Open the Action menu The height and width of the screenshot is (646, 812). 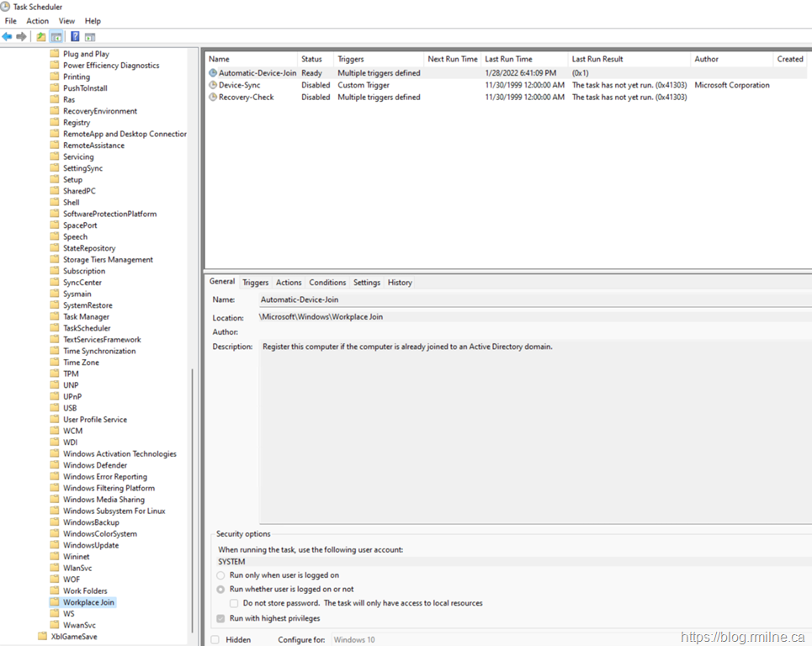point(37,21)
